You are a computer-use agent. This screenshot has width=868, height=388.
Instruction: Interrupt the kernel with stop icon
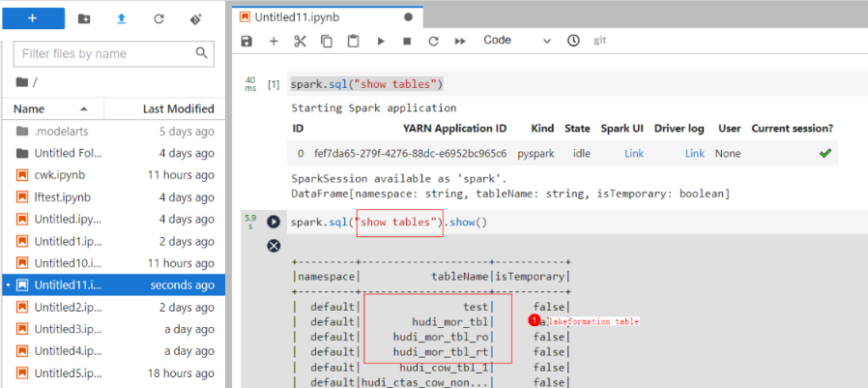pos(407,41)
